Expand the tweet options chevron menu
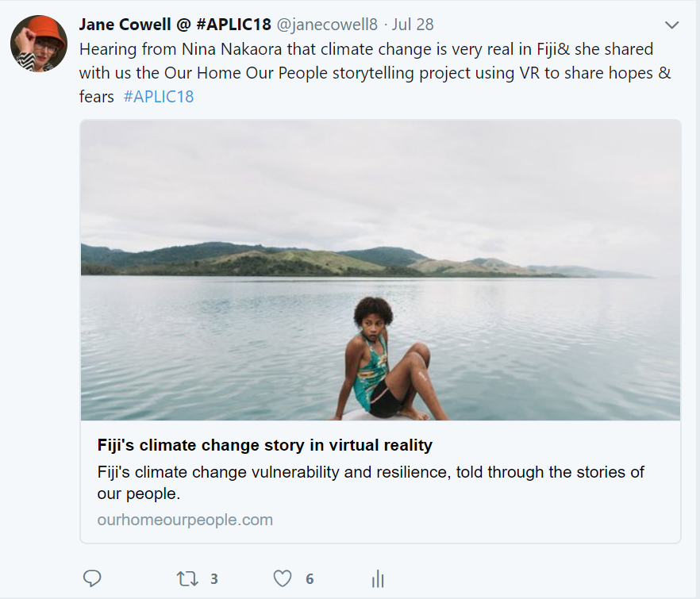 [x=671, y=25]
